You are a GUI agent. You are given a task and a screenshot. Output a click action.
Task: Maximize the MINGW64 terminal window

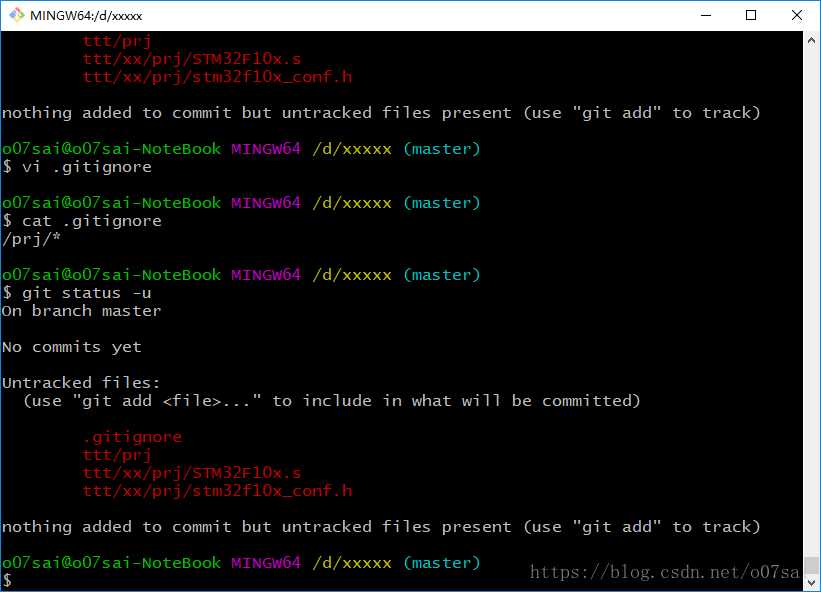click(751, 15)
